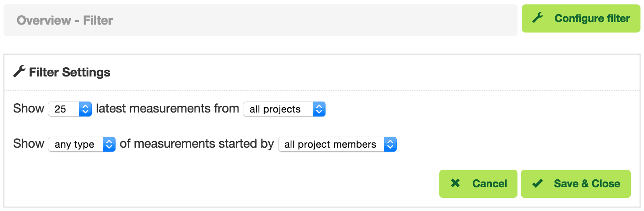Click blue arrows on the 25 count selector
The width and height of the screenshot is (644, 211).
coord(85,109)
